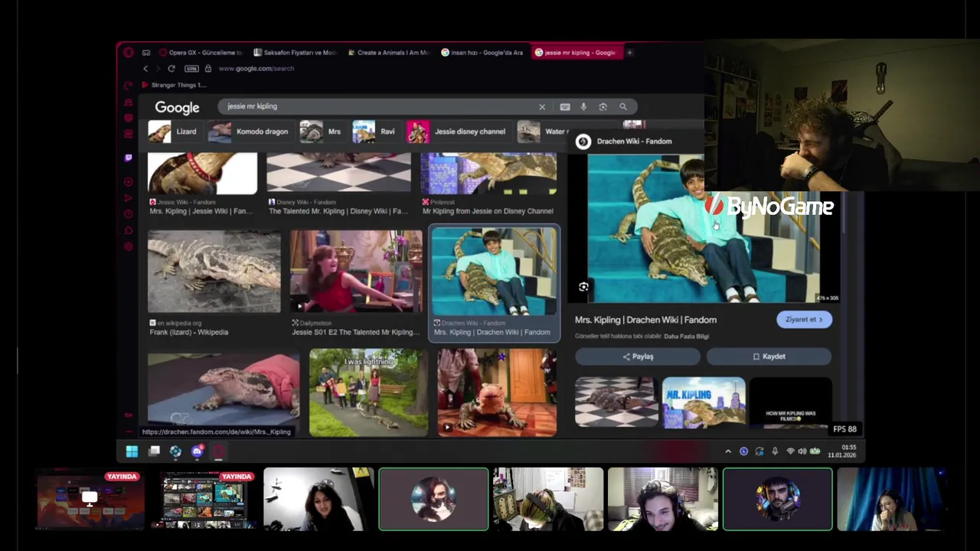This screenshot has height=551, width=980.
Task: Click the microphone system tray icon
Action: (775, 452)
